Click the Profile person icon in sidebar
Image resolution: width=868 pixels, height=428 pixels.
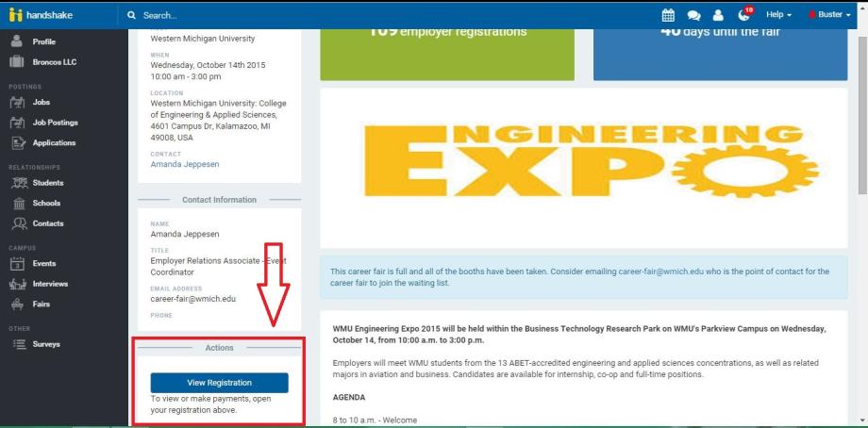coord(17,41)
